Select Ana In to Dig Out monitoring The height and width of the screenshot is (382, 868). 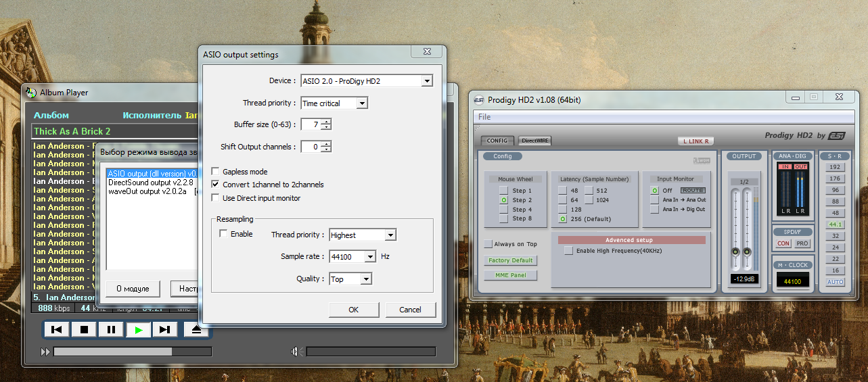point(654,210)
